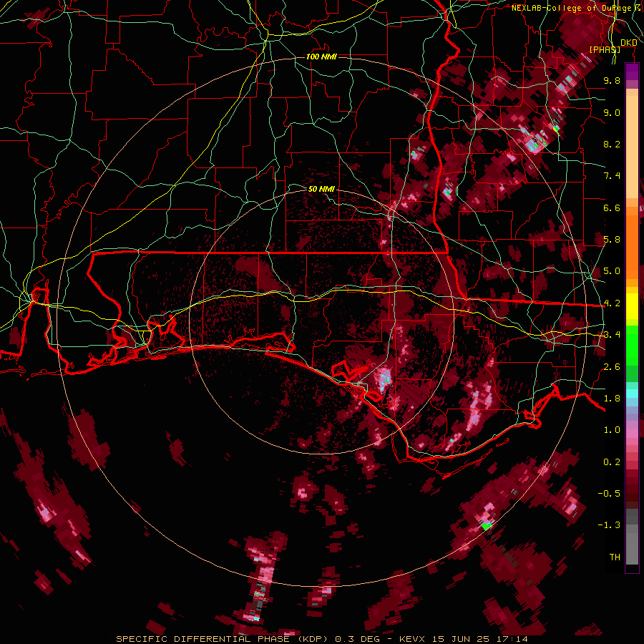Select the 1.8 legend value
This screenshot has width=644, height=644.
(612, 399)
